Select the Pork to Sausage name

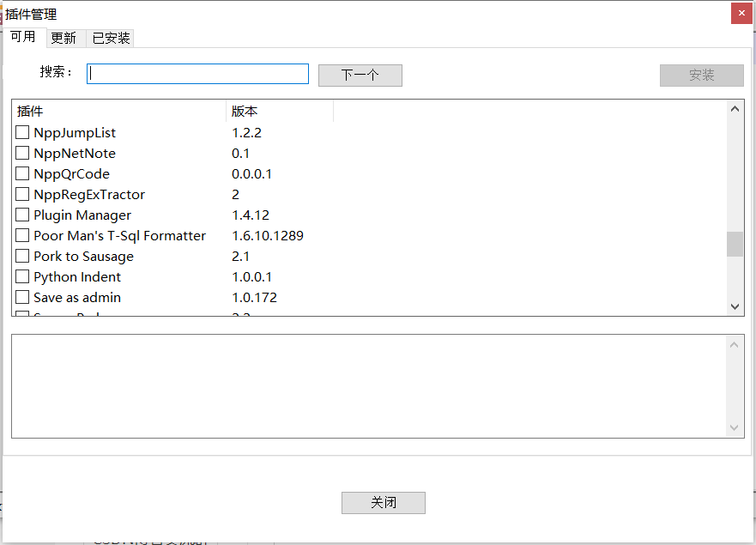pyautogui.click(x=83, y=257)
